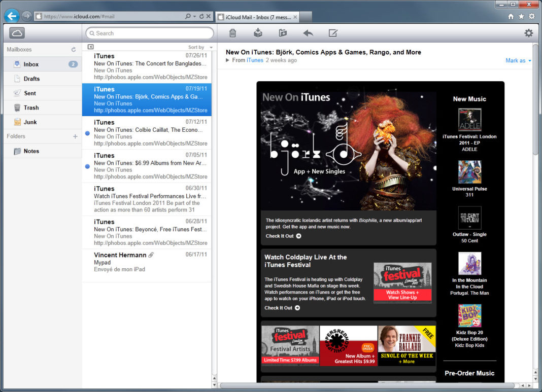This screenshot has width=542, height=392.
Task: Open the Sent mailbox
Action: point(43,93)
